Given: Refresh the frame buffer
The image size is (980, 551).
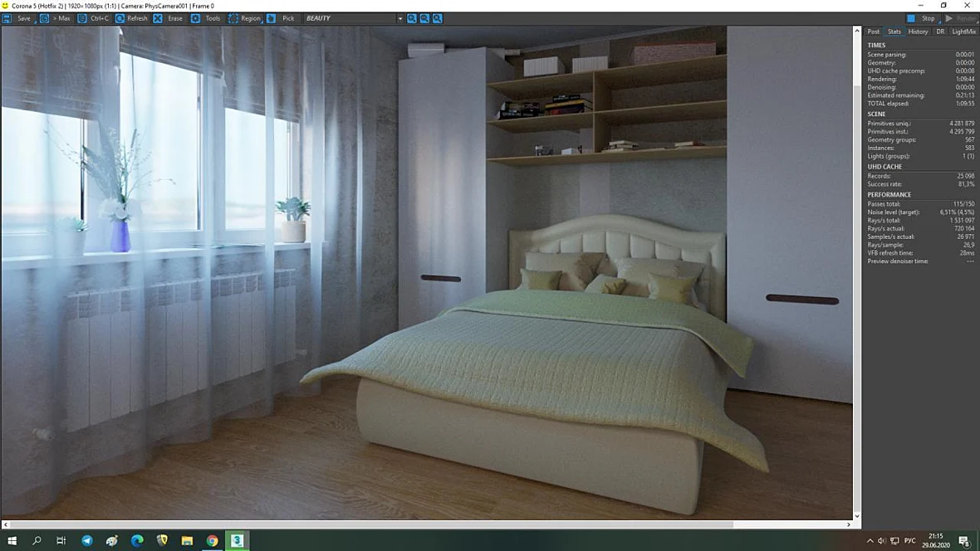Looking at the screenshot, I should click(131, 18).
